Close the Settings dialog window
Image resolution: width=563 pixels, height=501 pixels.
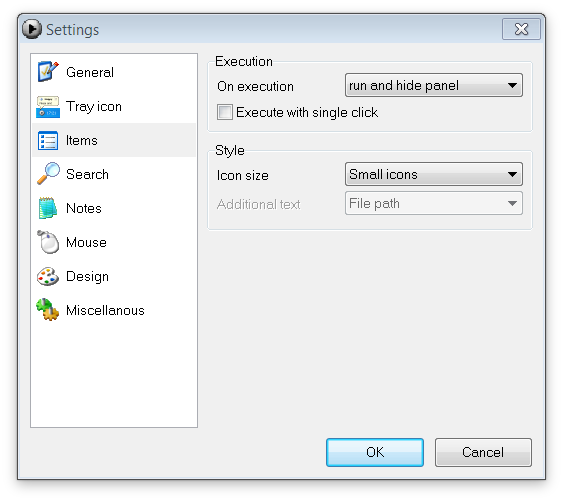click(521, 29)
